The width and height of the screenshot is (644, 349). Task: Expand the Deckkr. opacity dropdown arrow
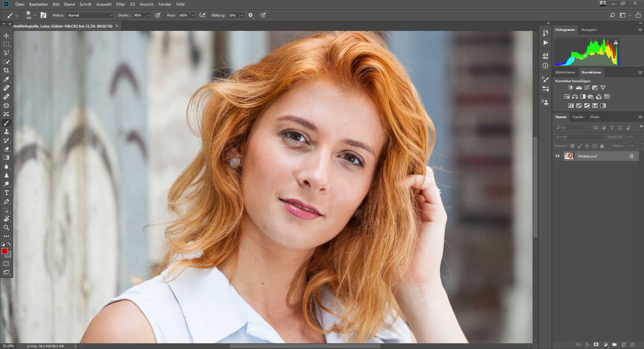coord(148,15)
